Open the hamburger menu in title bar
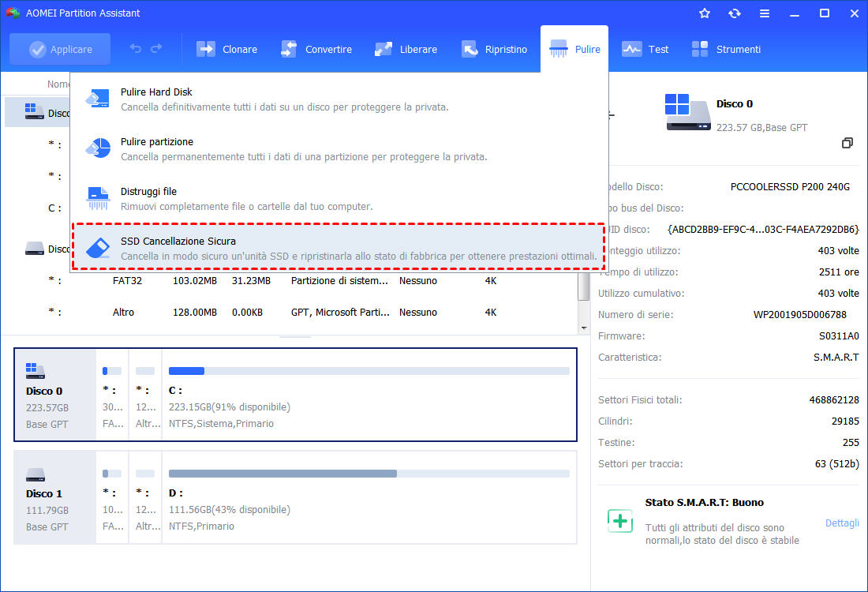Screen dimensions: 868x592 tap(765, 13)
